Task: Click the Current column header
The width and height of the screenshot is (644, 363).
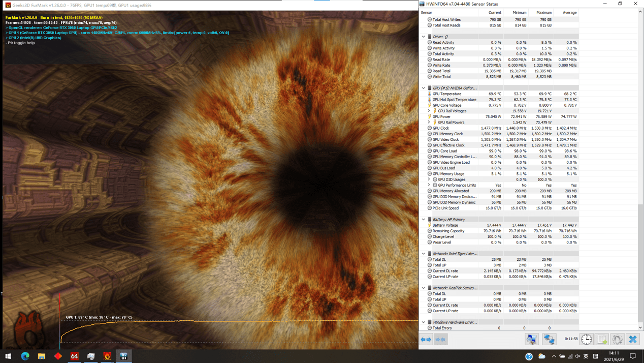Action: (491, 12)
